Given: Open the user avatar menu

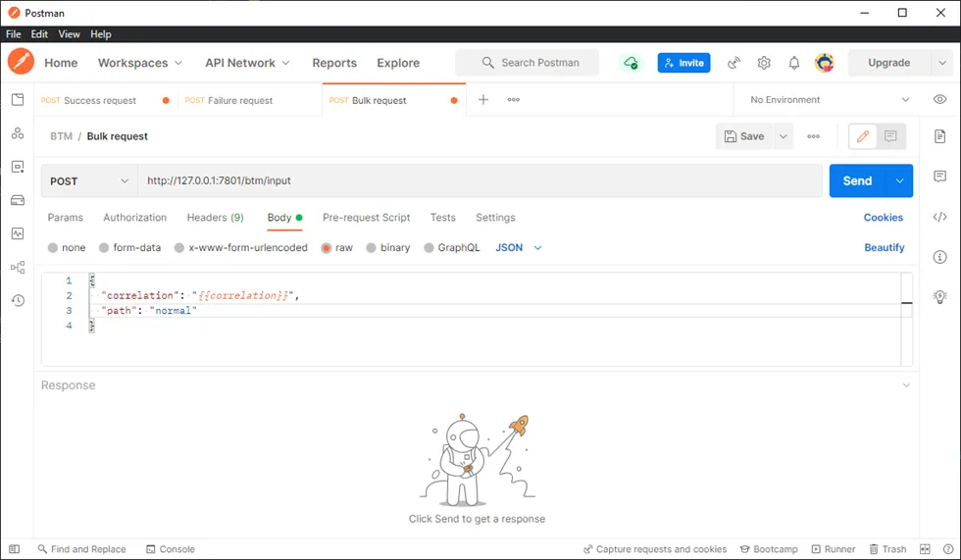Looking at the screenshot, I should coord(825,63).
